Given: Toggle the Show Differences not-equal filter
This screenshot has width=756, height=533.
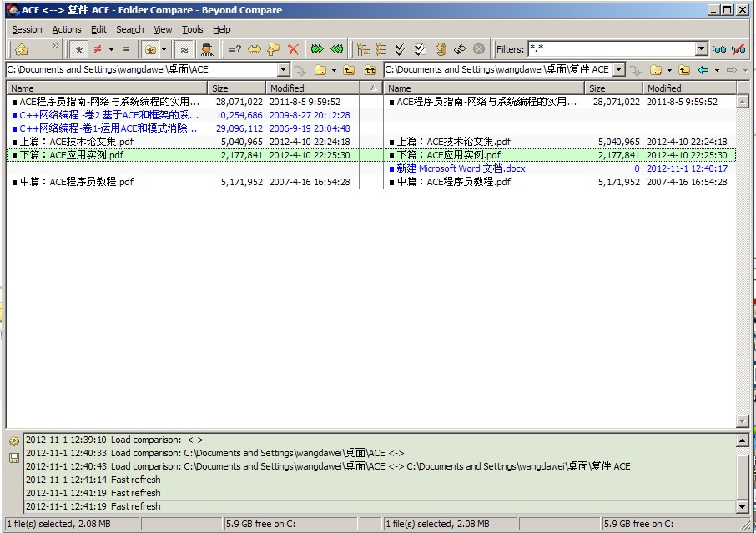Looking at the screenshot, I should [98, 49].
